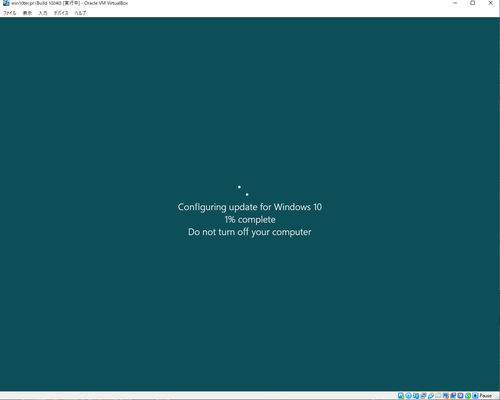Image resolution: width=500 pixels, height=400 pixels.
Task: Open the デバイス (Devices) menu
Action: pos(61,13)
